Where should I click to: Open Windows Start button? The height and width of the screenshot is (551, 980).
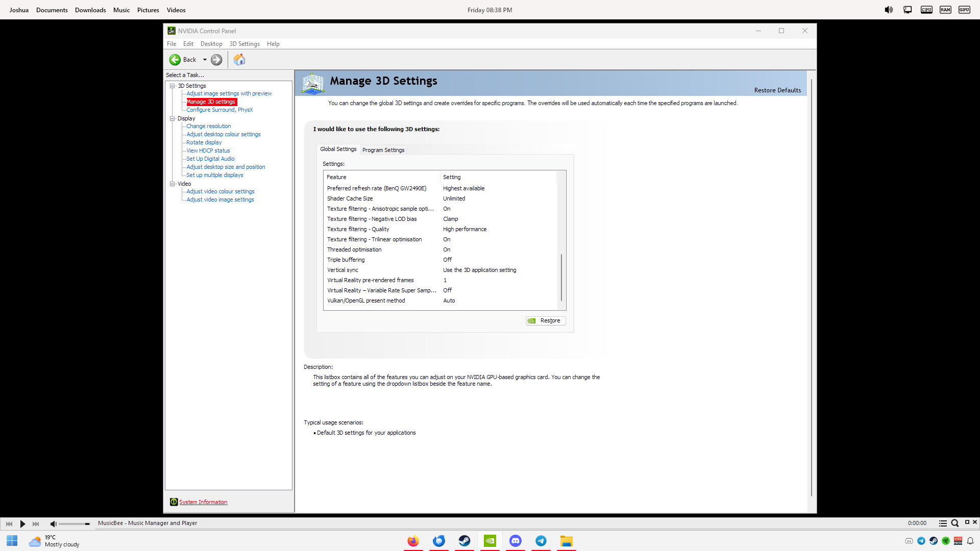tap(12, 541)
